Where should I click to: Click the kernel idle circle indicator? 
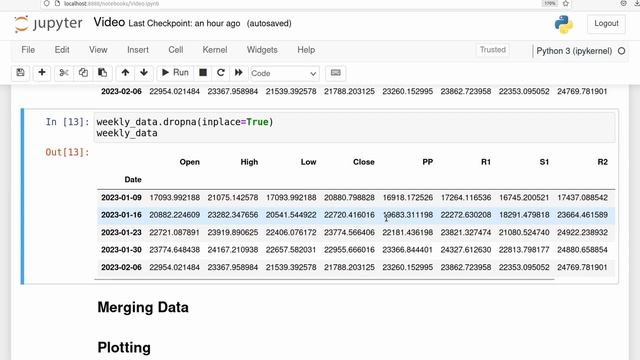pyautogui.click(x=621, y=51)
